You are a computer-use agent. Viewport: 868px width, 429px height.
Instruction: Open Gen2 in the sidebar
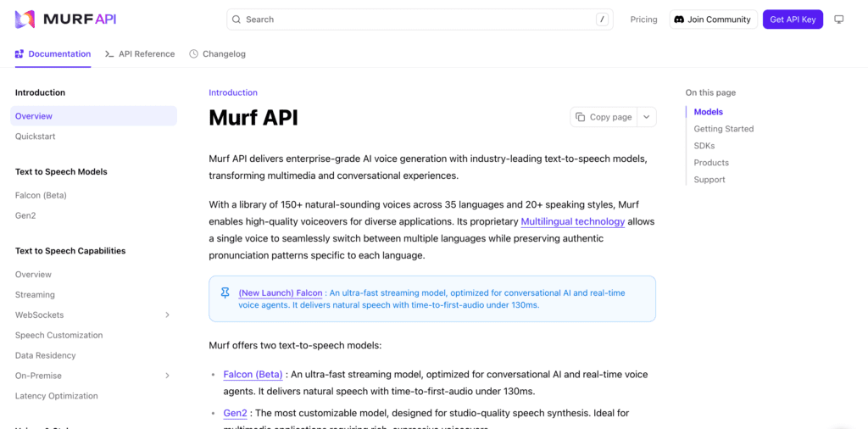[25, 215]
